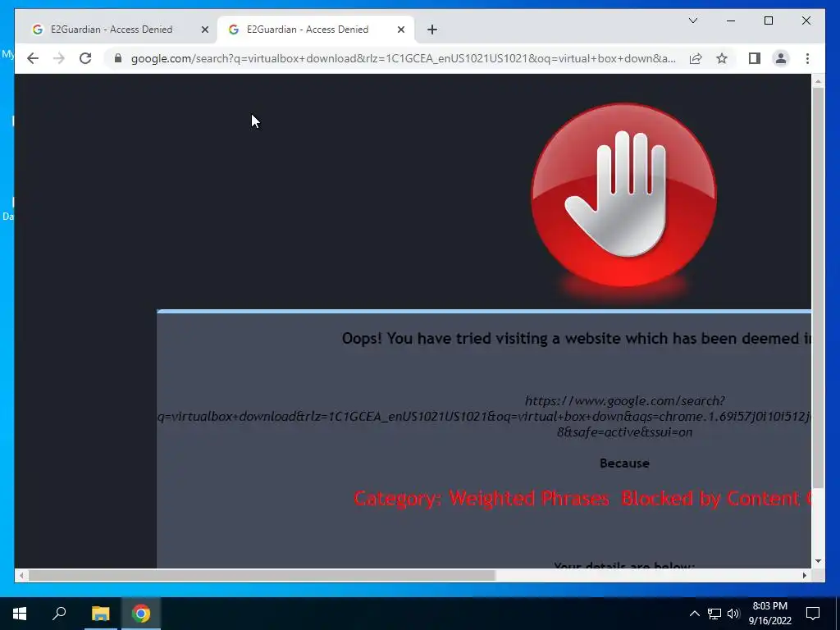The height and width of the screenshot is (630, 840).
Task: Close the active E2Guardian tab
Action: click(x=400, y=30)
